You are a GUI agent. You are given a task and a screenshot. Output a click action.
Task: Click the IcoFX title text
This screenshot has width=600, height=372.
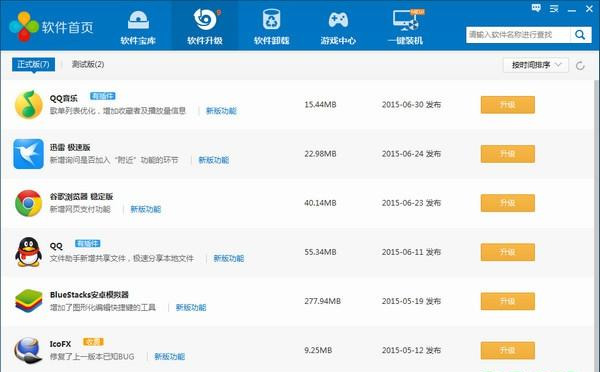pyautogui.click(x=60, y=344)
